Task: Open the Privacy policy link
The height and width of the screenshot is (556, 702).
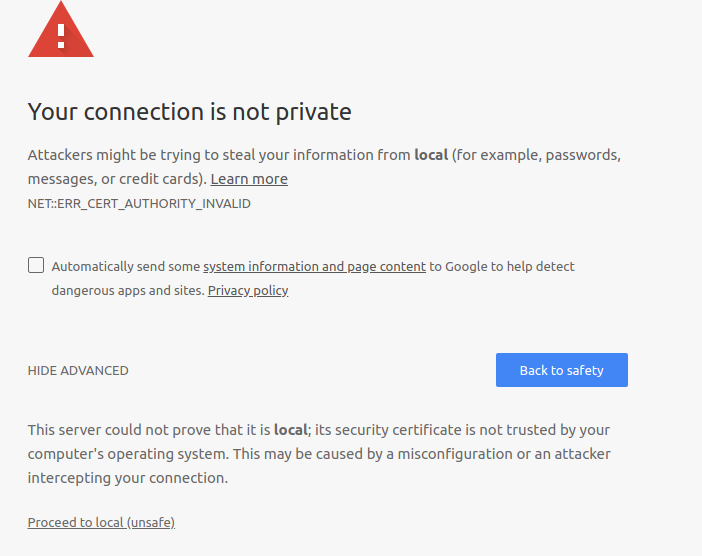Action: pyautogui.click(x=248, y=291)
